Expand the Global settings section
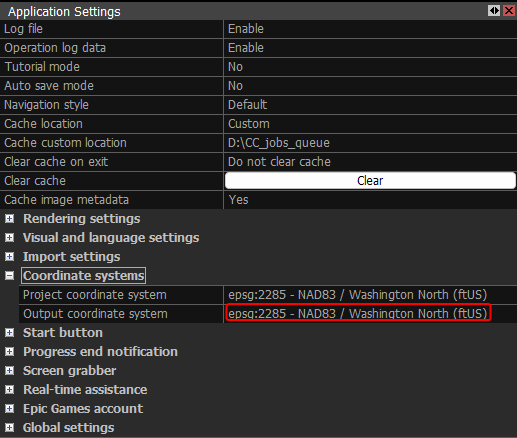Screen dimensions: 517x438 pyautogui.click(x=9, y=428)
